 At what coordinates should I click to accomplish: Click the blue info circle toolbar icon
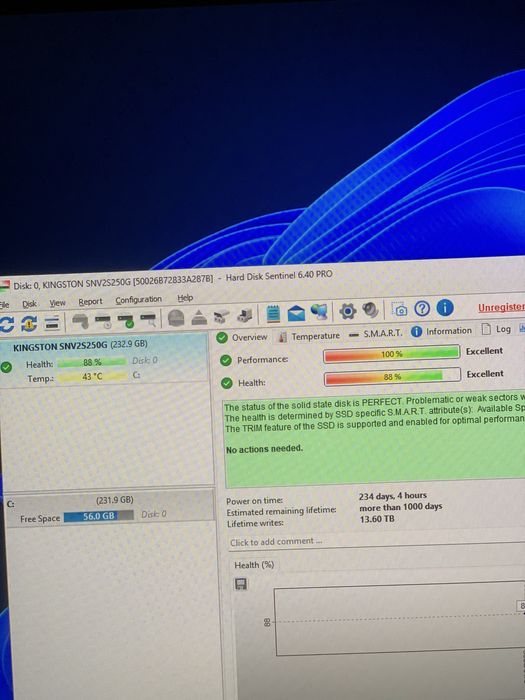click(445, 308)
